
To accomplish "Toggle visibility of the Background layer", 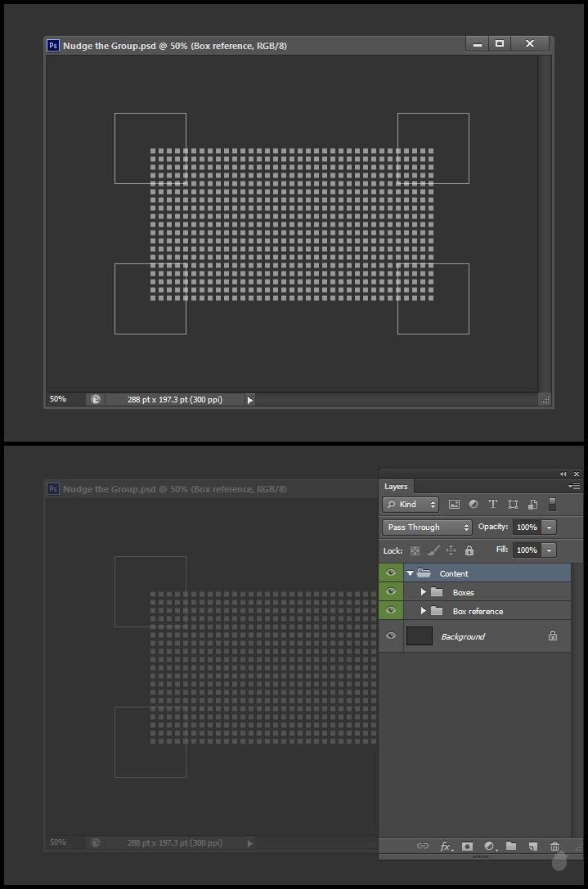I will point(391,636).
